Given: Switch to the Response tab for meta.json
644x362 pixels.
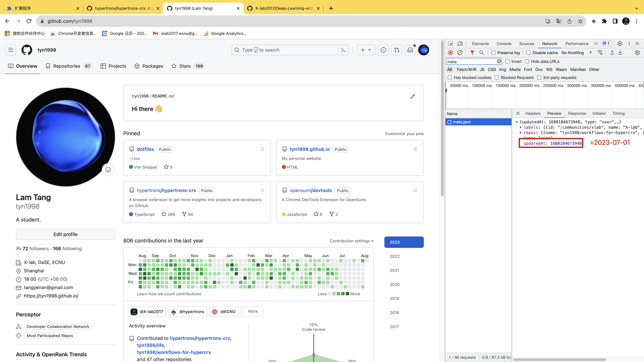Looking at the screenshot, I should [x=577, y=113].
